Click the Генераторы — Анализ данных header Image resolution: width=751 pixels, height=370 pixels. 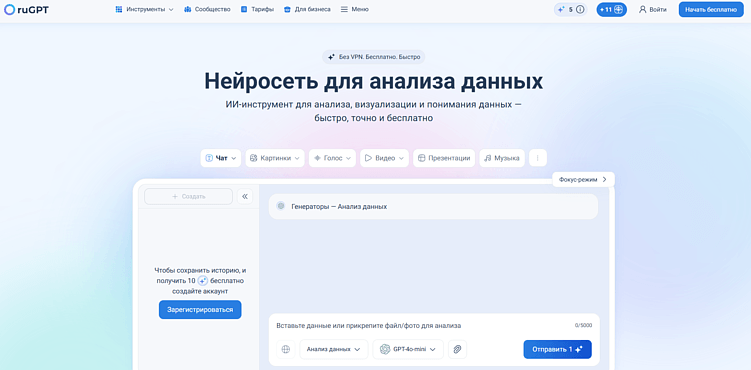tap(433, 206)
